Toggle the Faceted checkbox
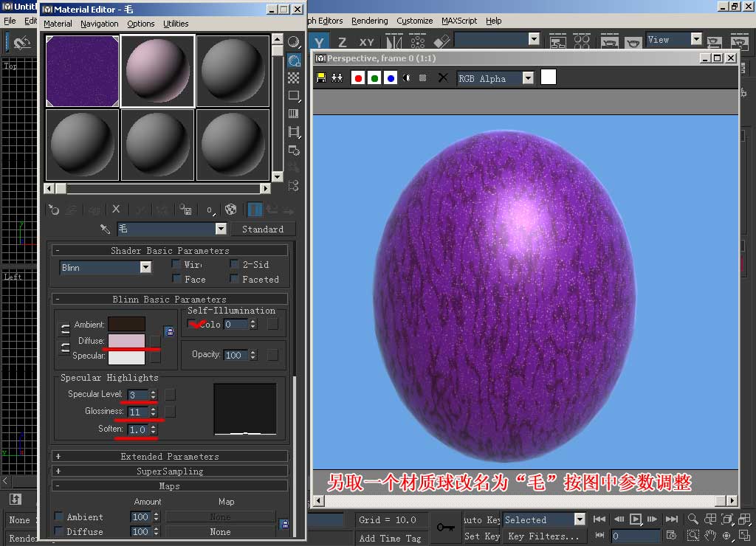 [x=234, y=279]
